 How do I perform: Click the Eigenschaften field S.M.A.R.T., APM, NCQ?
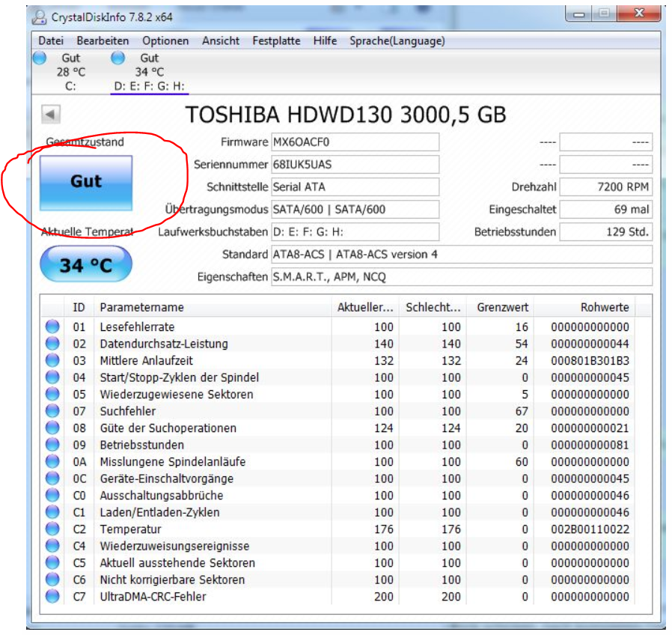point(462,277)
